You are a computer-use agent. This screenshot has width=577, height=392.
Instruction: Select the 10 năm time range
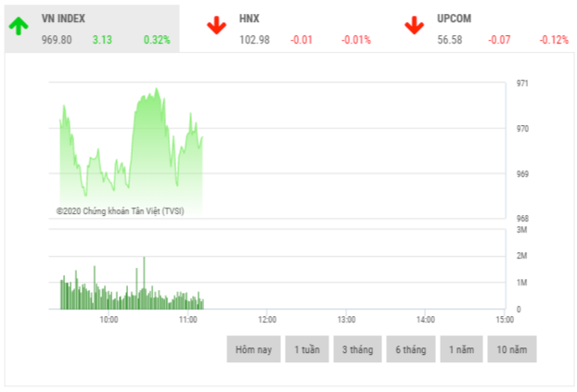[x=511, y=349]
